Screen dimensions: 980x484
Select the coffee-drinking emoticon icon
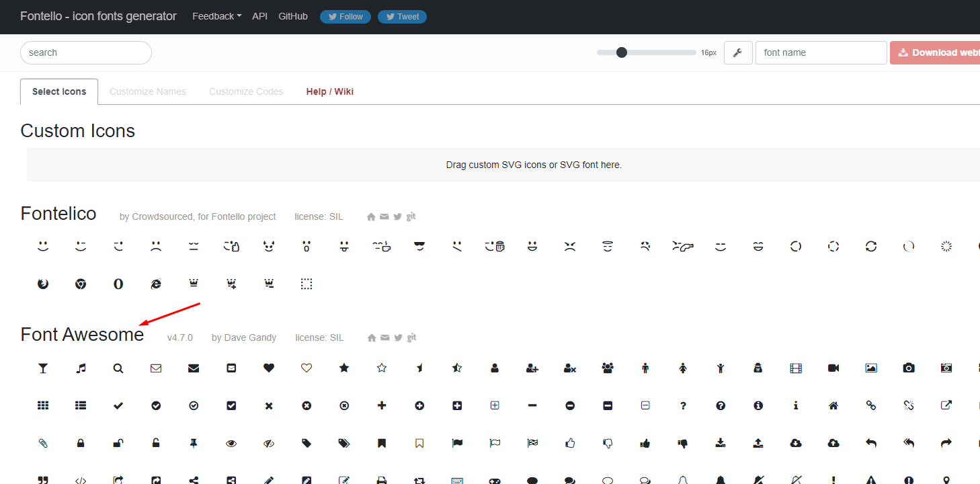[382, 247]
